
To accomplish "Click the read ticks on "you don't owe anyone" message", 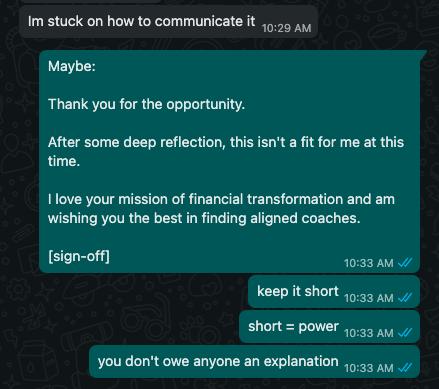I will click(405, 367).
